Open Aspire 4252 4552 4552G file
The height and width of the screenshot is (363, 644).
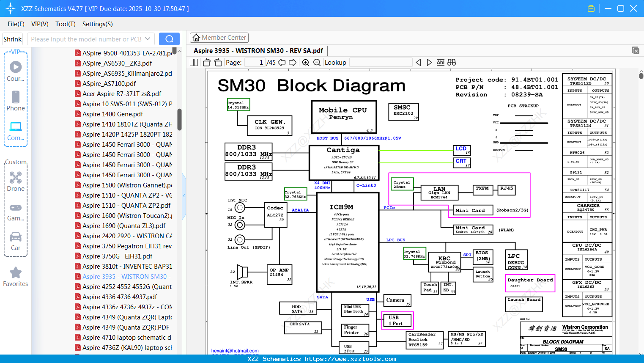[x=127, y=286]
